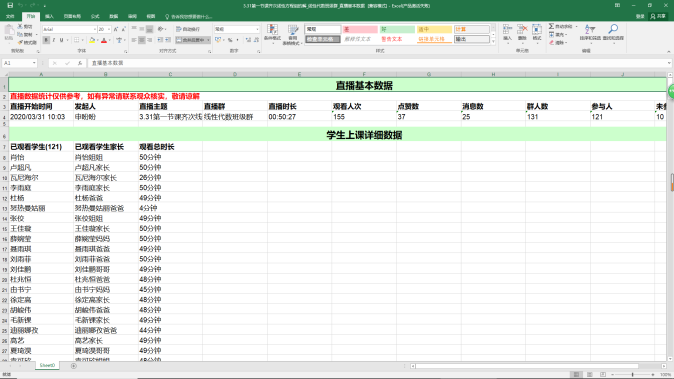Screen dimensions: 674x379
Task: Increase decimal places
Action: coord(248,40)
